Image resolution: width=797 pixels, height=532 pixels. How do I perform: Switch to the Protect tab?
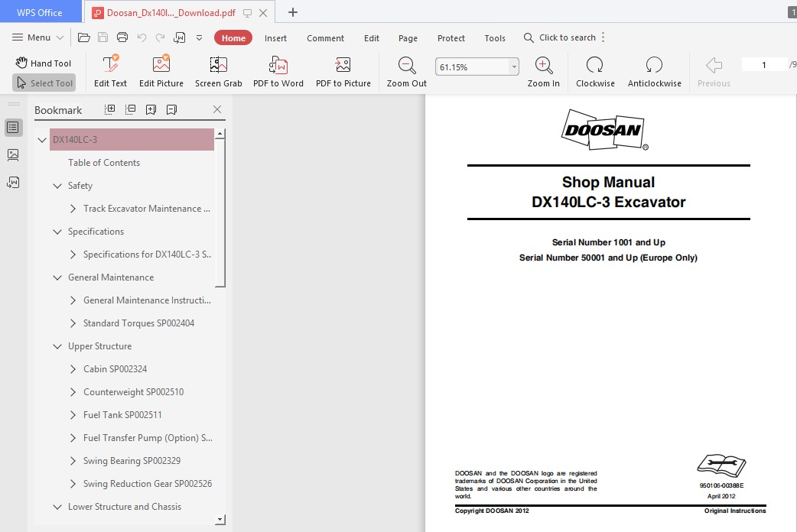tap(451, 38)
